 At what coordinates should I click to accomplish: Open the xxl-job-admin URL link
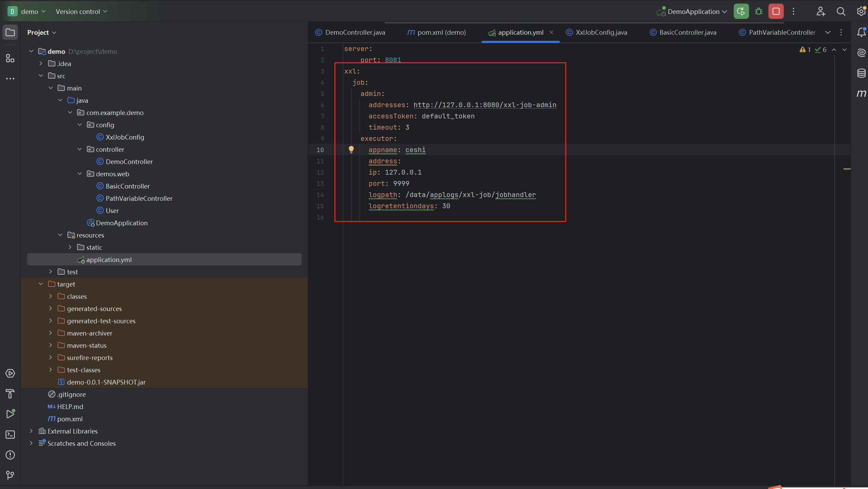pos(485,105)
